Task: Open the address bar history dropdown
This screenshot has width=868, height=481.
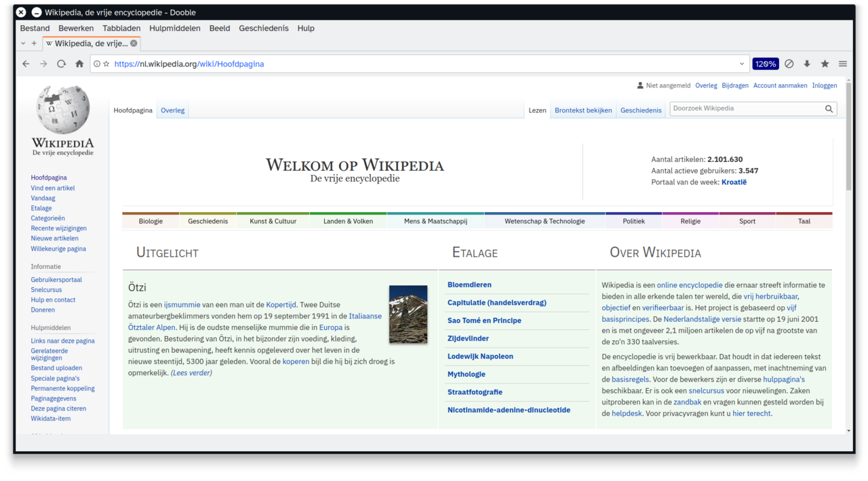Action: (x=742, y=64)
